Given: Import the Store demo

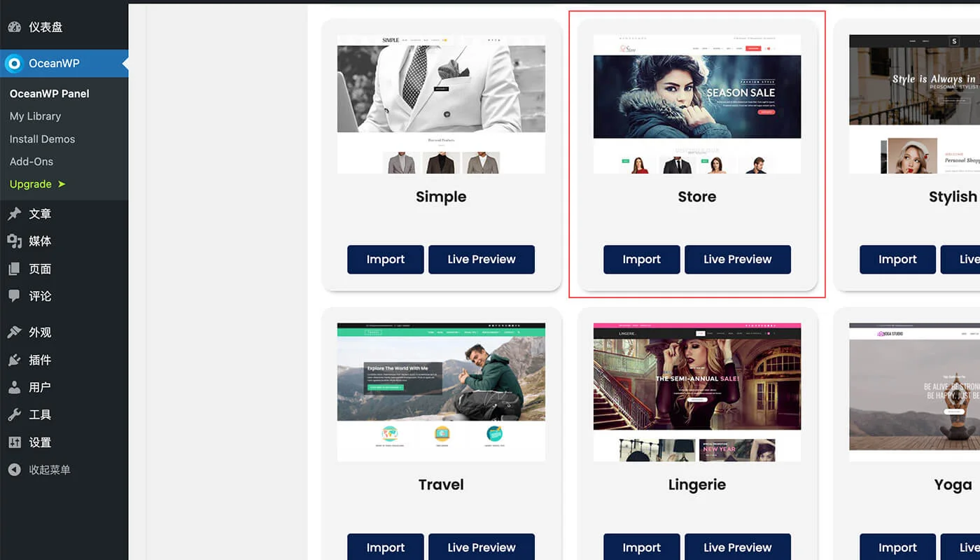Looking at the screenshot, I should coord(641,260).
